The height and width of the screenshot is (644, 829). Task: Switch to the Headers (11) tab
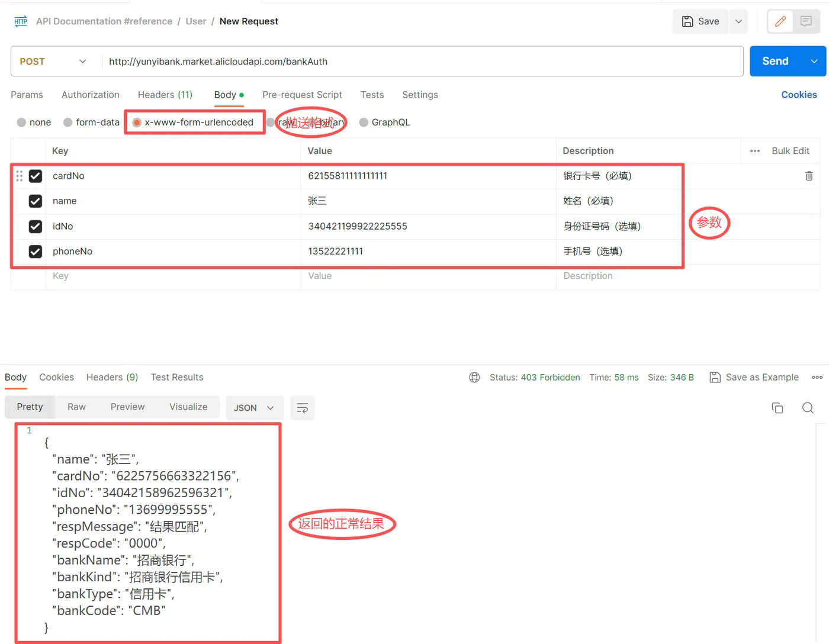(165, 95)
